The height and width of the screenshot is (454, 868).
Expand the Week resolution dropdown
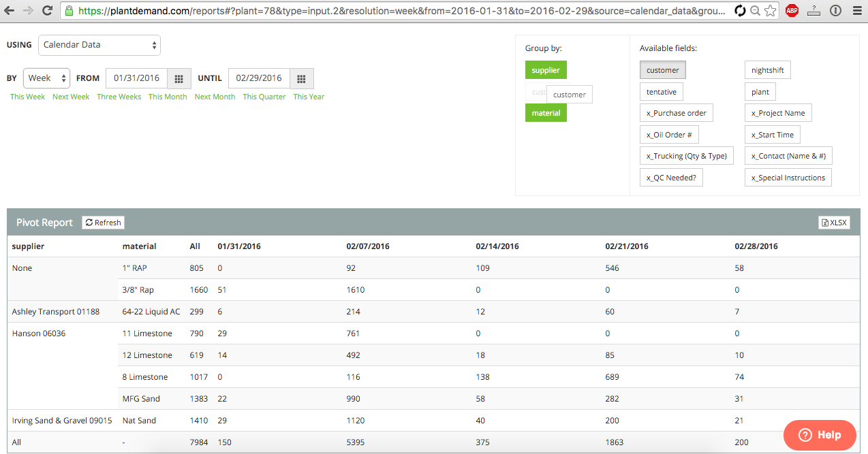(47, 78)
